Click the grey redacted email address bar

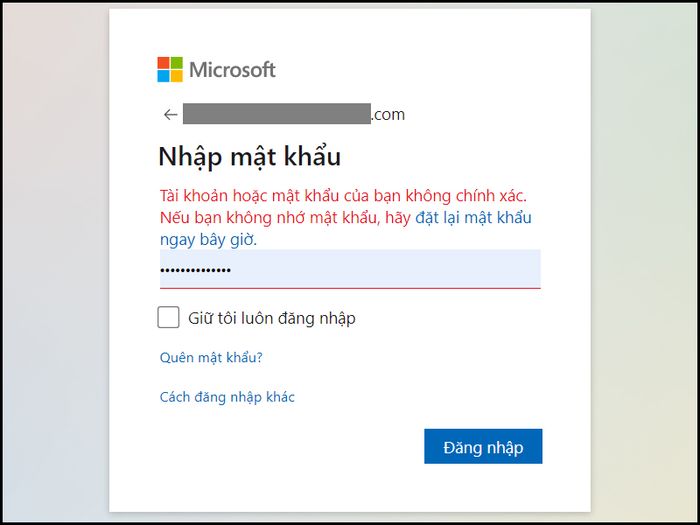point(277,114)
